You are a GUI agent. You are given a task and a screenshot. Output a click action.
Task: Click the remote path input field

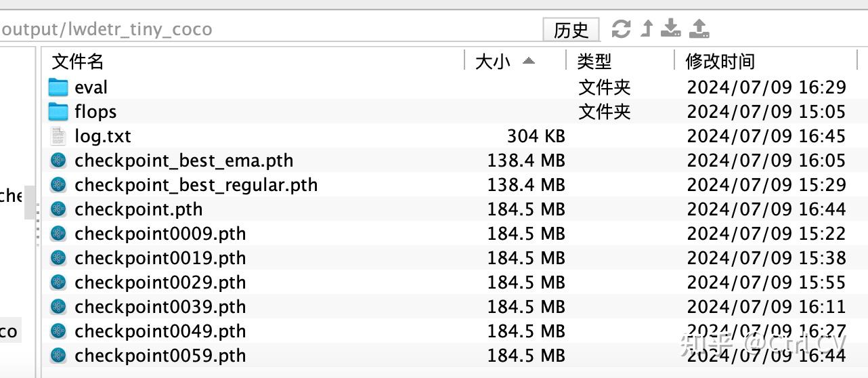[x=269, y=30]
